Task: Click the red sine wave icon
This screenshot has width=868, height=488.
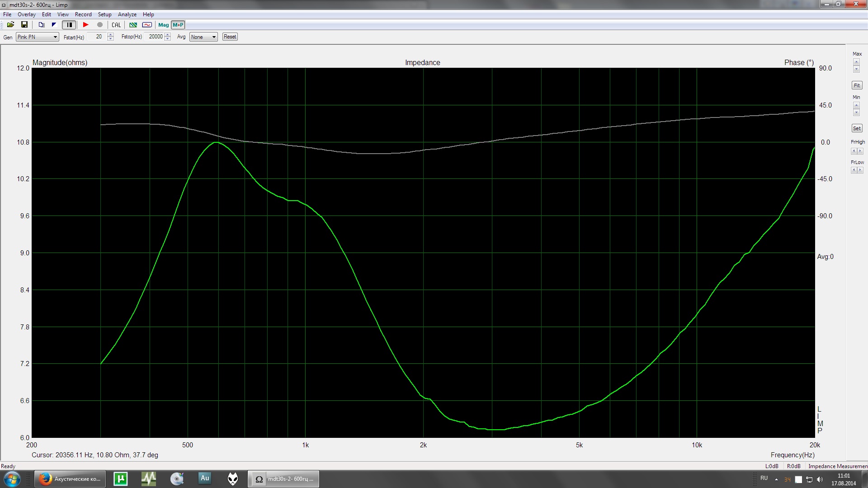Action: click(147, 25)
